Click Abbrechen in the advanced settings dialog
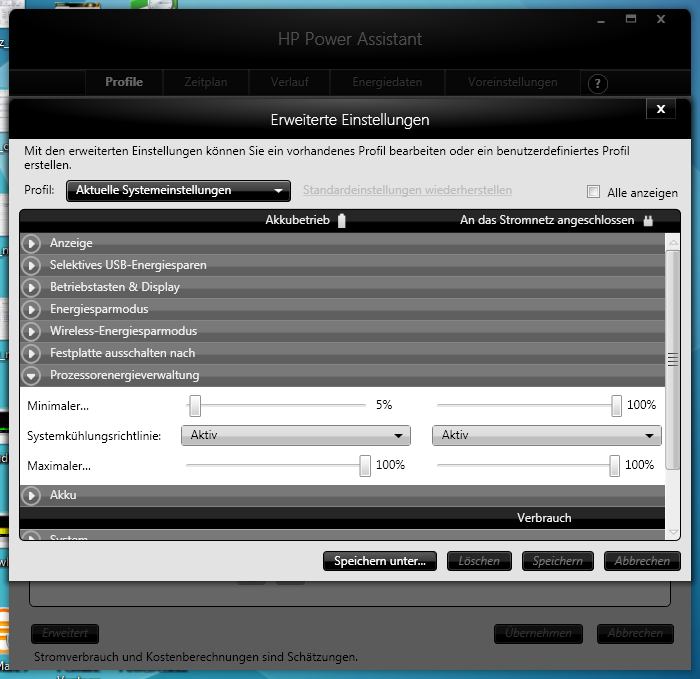This screenshot has width=700, height=679. (642, 561)
